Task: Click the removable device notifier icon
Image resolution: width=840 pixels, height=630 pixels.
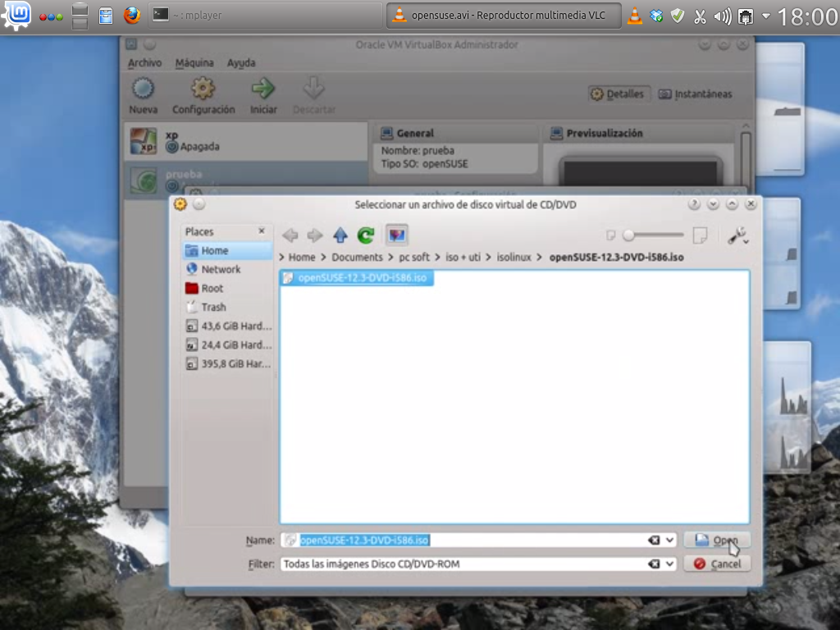Action: coord(745,16)
